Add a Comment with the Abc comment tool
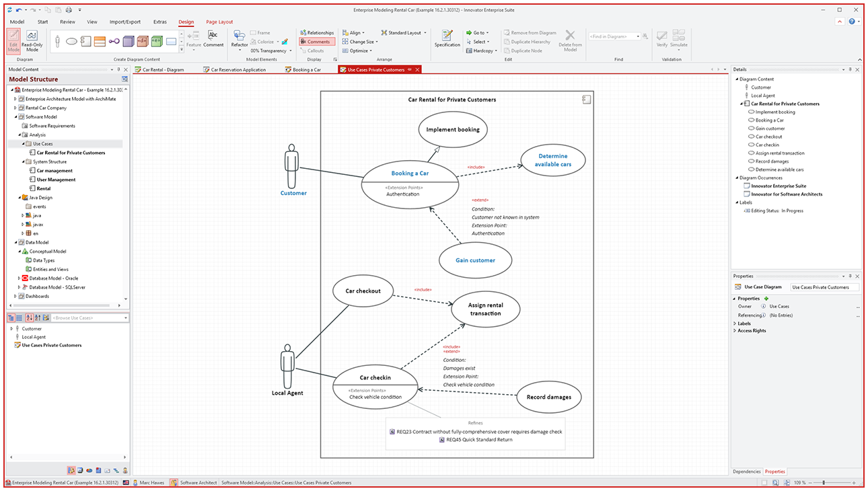Screen dimensions: 868x491 click(213, 40)
